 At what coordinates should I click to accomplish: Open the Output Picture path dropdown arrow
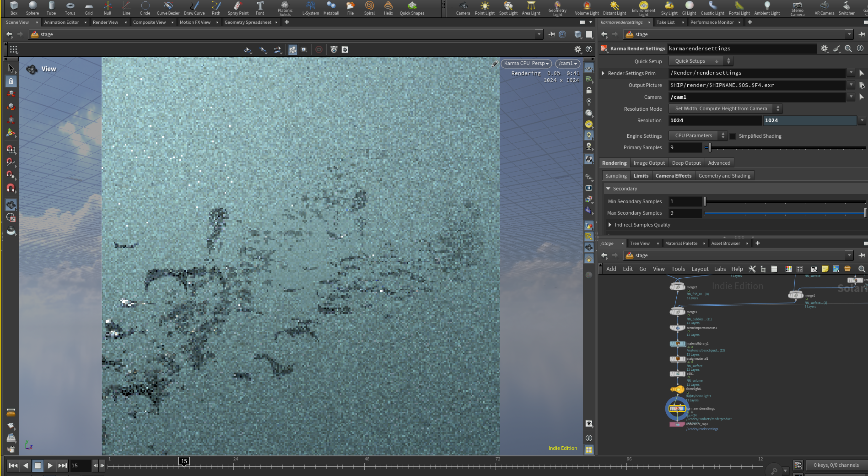851,85
